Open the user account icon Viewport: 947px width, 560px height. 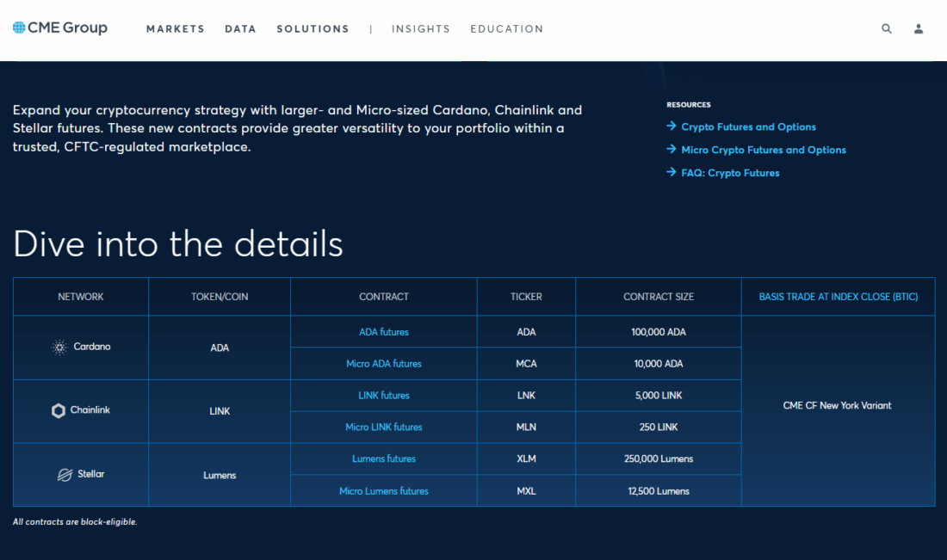click(x=918, y=28)
